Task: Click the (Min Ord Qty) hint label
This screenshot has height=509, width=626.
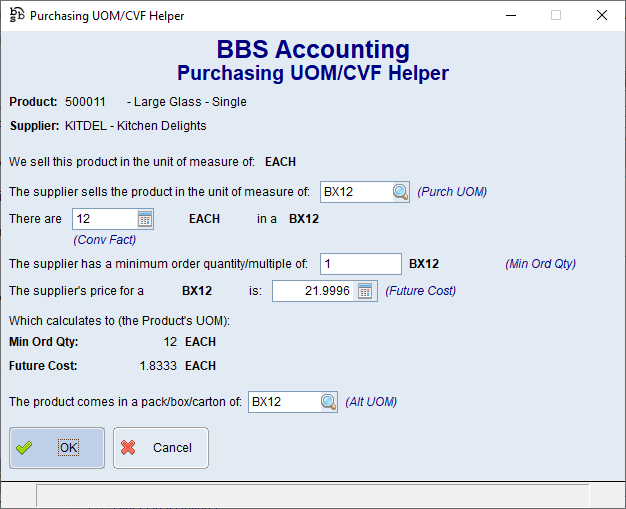Action: (x=541, y=264)
